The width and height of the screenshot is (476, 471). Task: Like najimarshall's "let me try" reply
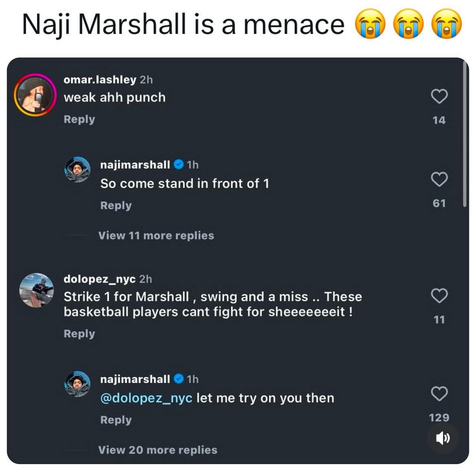[x=439, y=394]
